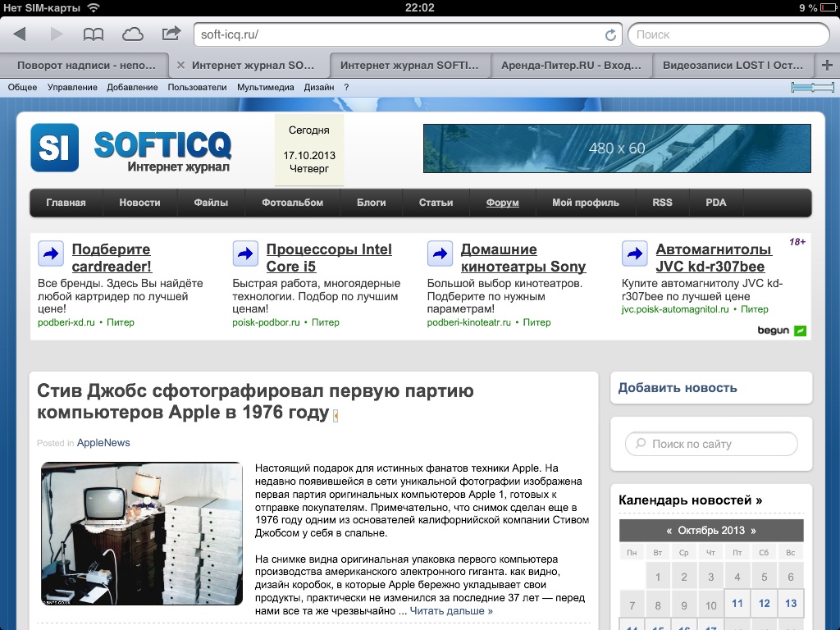
Task: Open the Управление admin menu
Action: (72, 87)
